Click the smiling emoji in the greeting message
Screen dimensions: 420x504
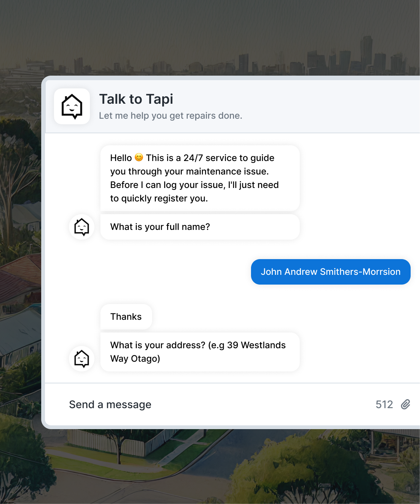[139, 158]
